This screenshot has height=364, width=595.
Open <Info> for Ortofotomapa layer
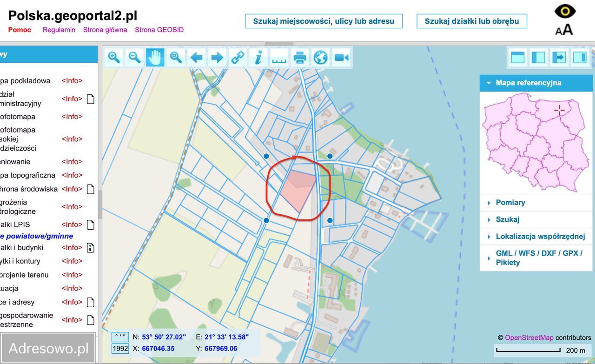click(x=72, y=117)
